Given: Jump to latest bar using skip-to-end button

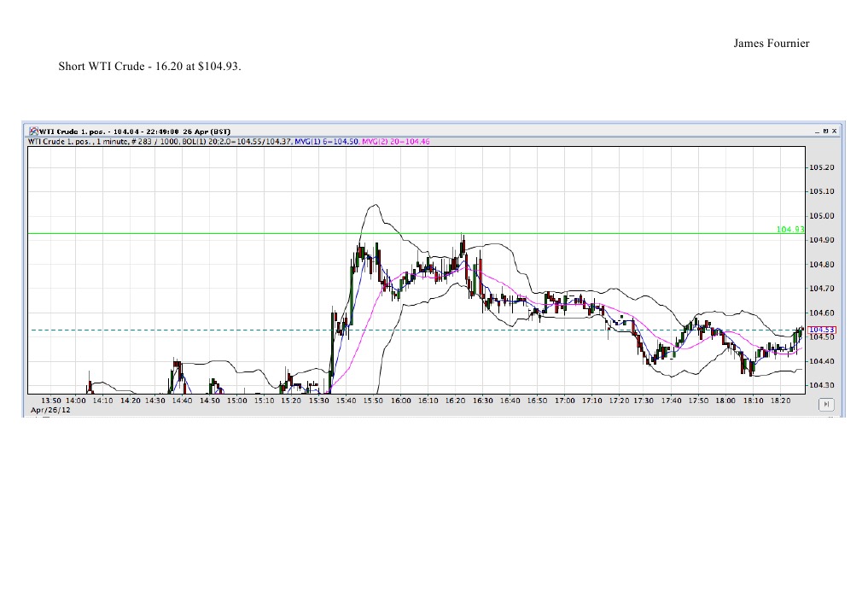Looking at the screenshot, I should (x=826, y=405).
